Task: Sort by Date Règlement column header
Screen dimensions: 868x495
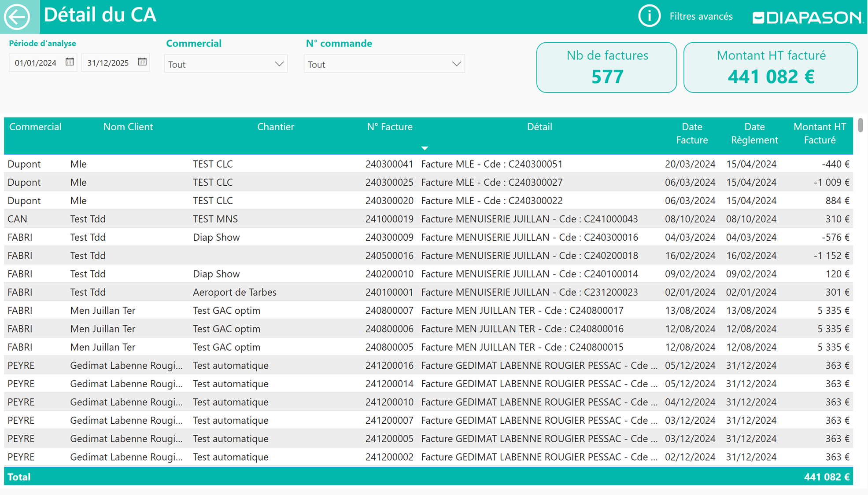Action: [x=754, y=133]
